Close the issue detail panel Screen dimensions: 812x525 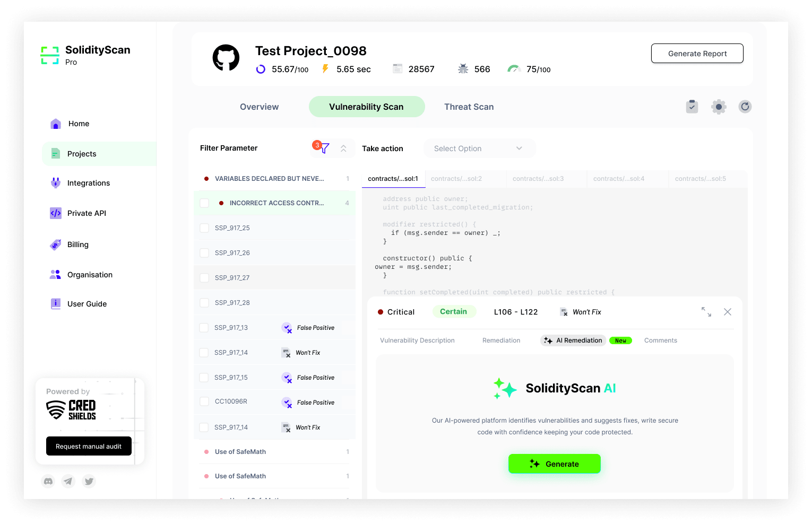728,312
